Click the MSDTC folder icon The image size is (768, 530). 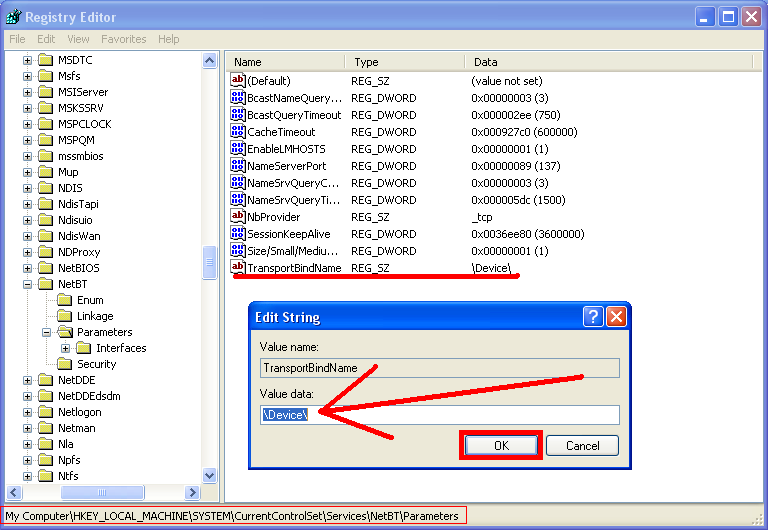coord(46,60)
